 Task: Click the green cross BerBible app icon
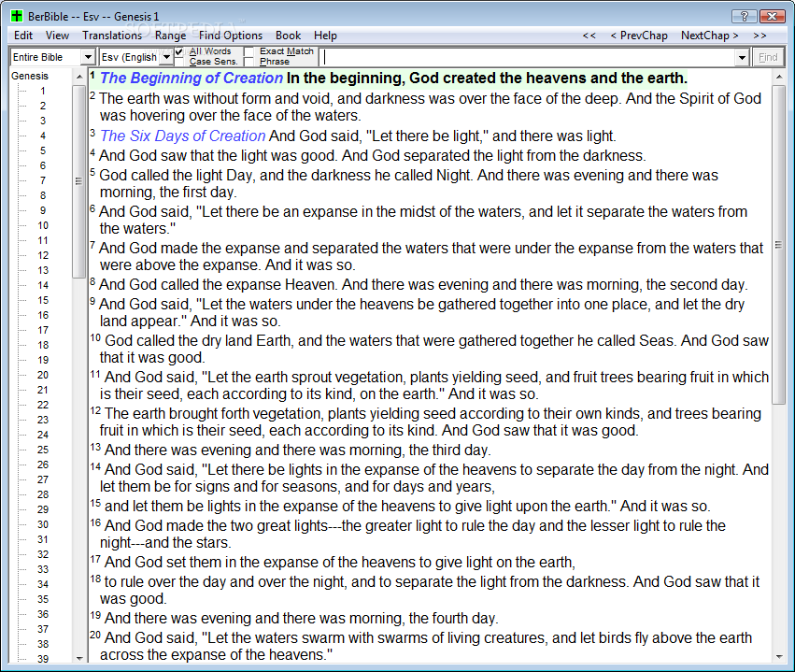click(17, 16)
